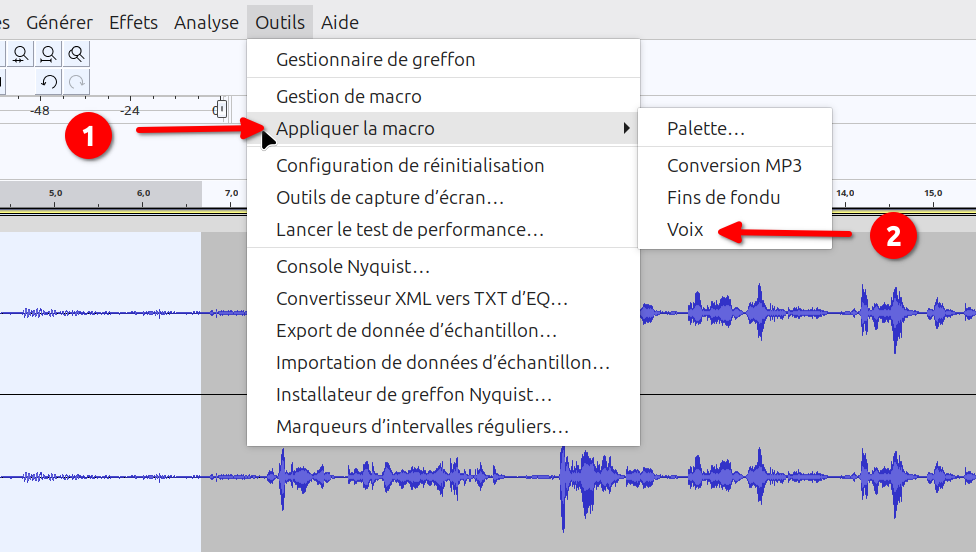The width and height of the screenshot is (976, 552).
Task: Open the Générer menu
Action: pyautogui.click(x=59, y=22)
